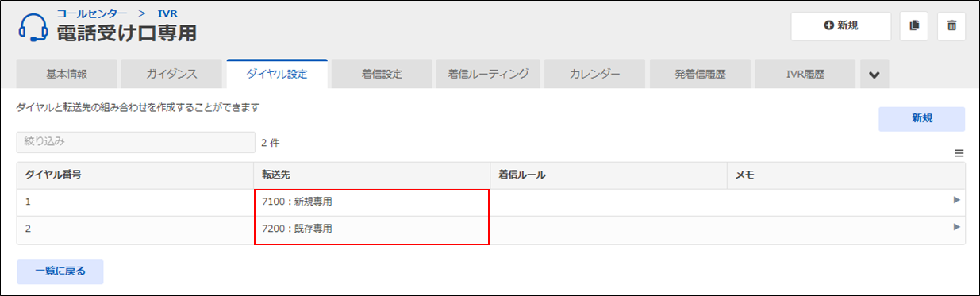Expand row 2 arrow for 7200
980x296 pixels.
coord(957,227)
